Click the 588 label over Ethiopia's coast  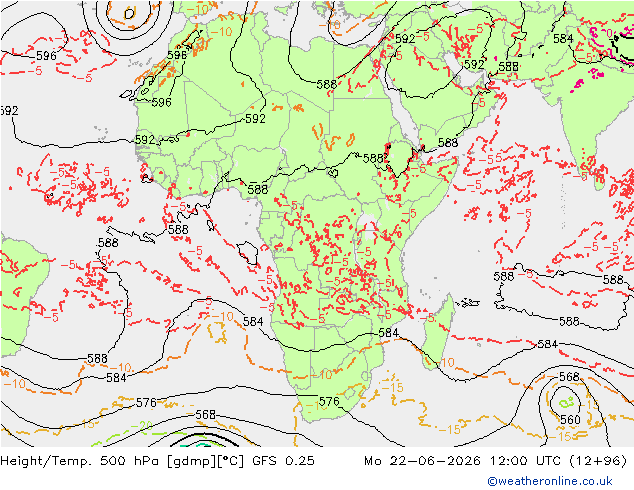pos(448,143)
